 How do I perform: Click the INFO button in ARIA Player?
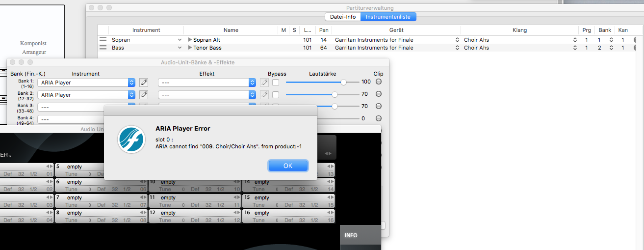[x=351, y=235]
